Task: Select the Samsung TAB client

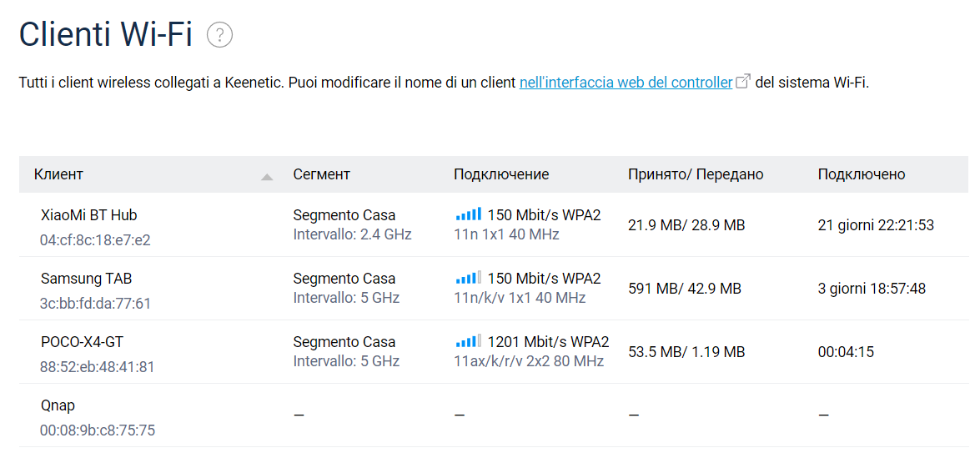Action: (86, 278)
